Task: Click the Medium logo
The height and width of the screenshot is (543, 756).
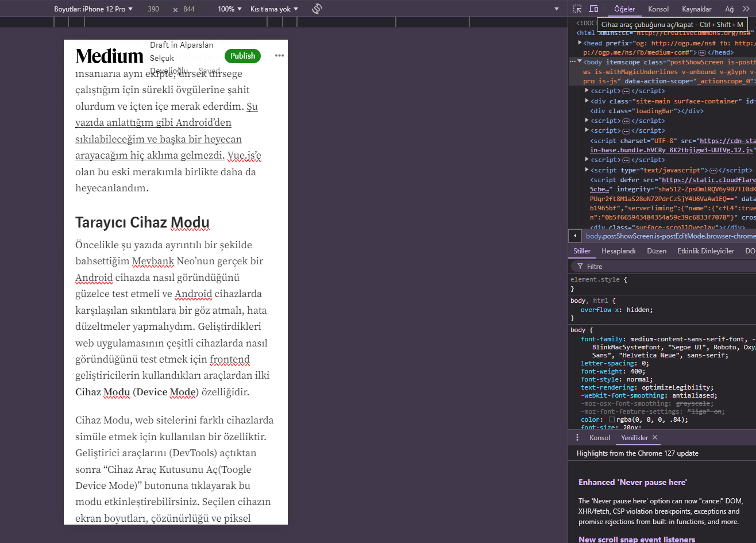Action: [109, 56]
